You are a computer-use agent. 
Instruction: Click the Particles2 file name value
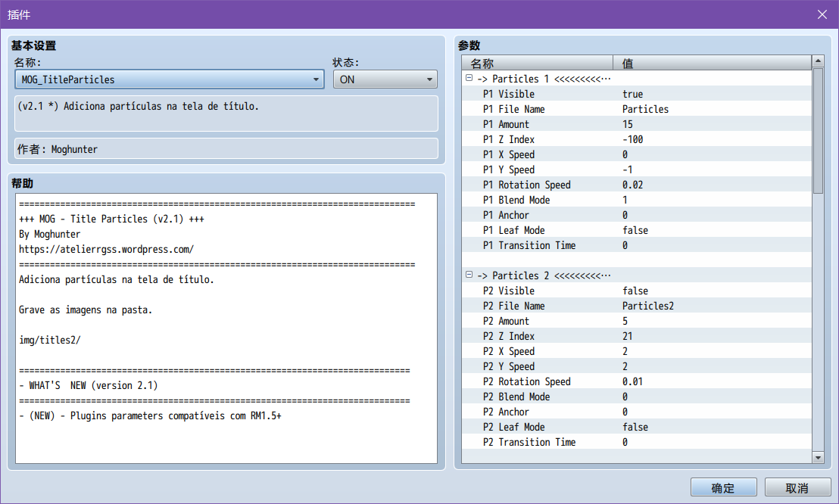648,306
